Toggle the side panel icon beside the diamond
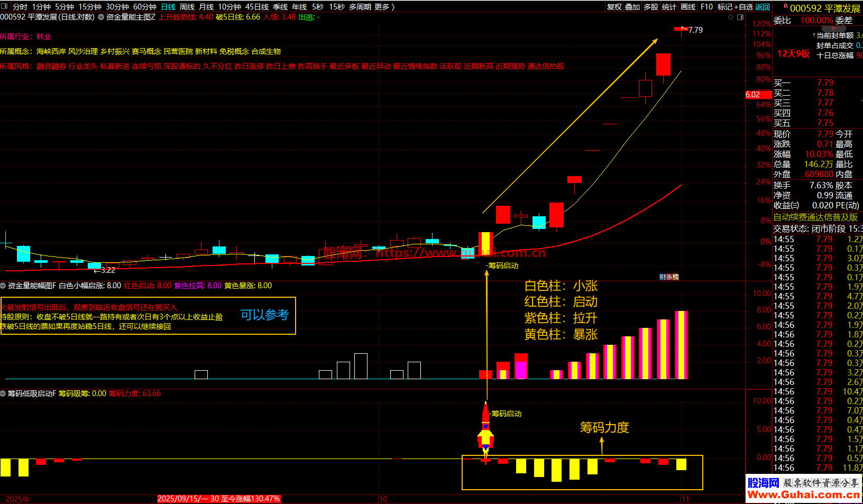 tap(740, 17)
